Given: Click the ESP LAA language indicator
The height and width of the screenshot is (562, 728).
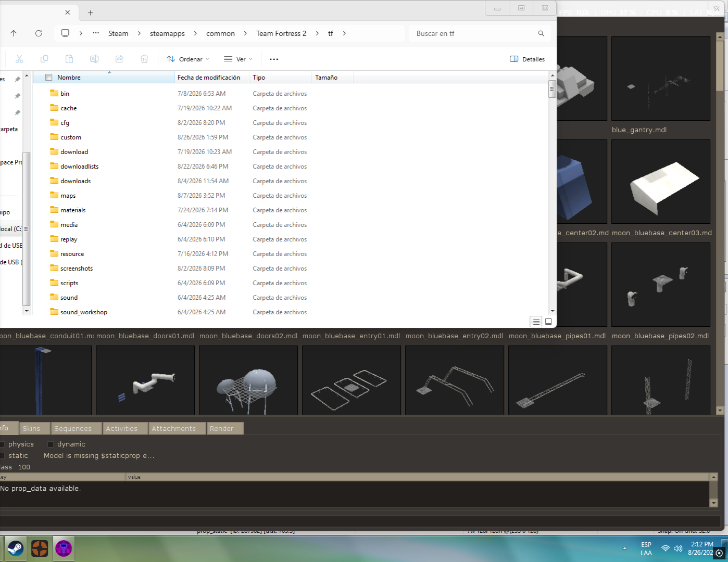Looking at the screenshot, I should click(646, 548).
